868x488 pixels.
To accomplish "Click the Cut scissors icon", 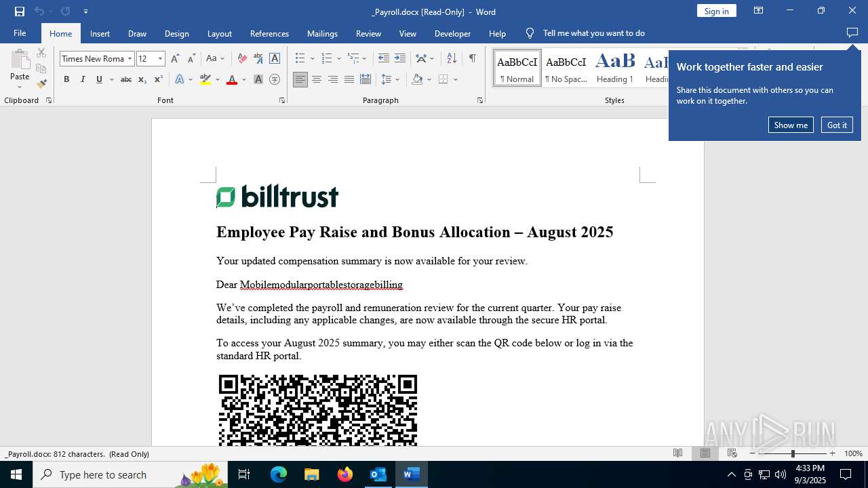I will (x=41, y=53).
